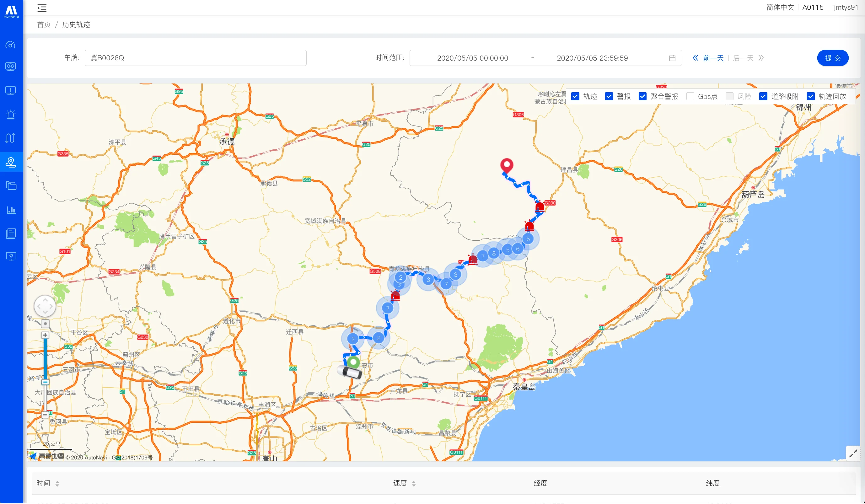Click the 高德地图 logo link
The width and height of the screenshot is (865, 504).
point(47,456)
